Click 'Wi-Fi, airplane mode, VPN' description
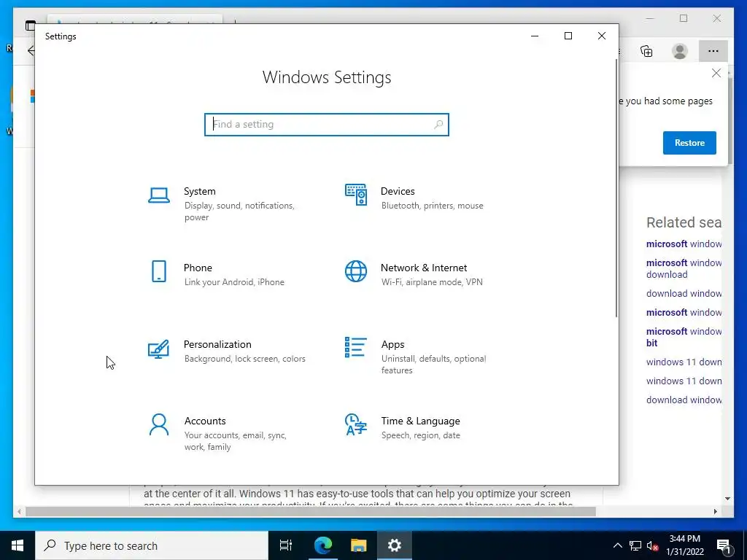This screenshot has width=747, height=560. (x=432, y=282)
